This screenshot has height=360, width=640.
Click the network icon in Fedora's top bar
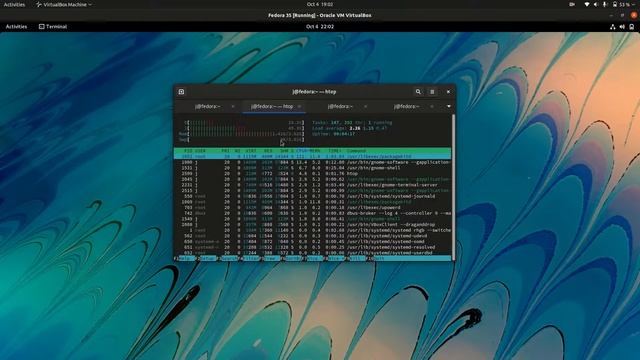[613, 27]
